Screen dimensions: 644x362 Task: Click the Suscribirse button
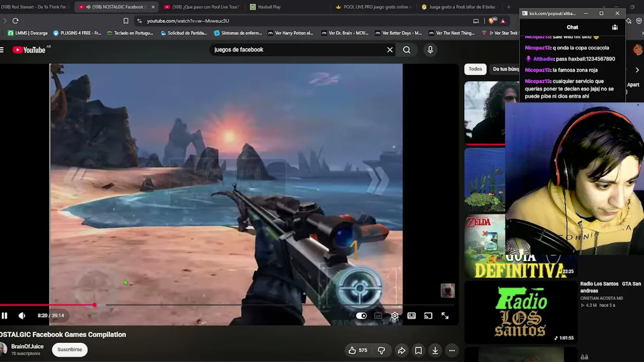[69, 349]
